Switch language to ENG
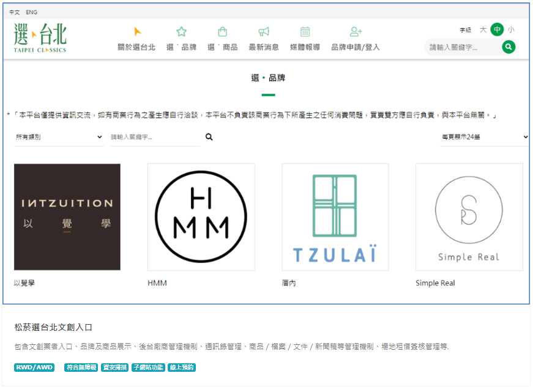This screenshot has width=533, height=392. pyautogui.click(x=32, y=12)
